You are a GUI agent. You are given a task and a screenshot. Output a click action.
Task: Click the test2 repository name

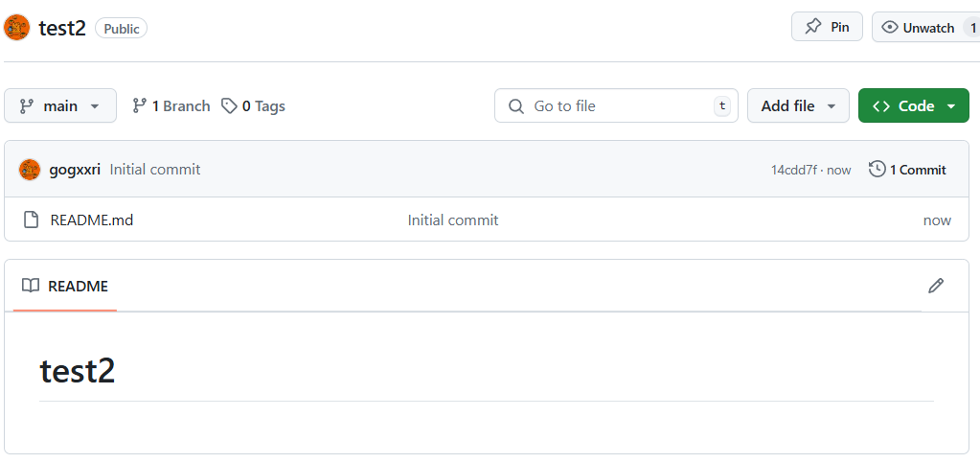coord(62,28)
